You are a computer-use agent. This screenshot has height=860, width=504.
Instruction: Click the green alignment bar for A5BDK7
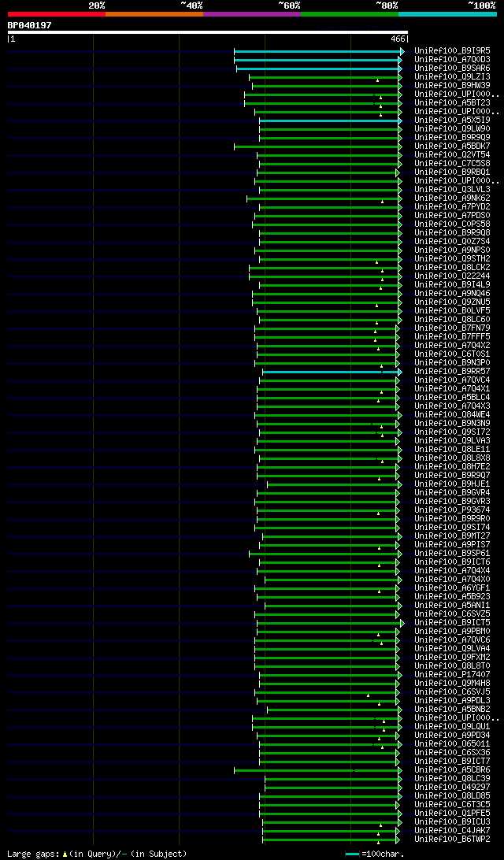pyautogui.click(x=317, y=146)
